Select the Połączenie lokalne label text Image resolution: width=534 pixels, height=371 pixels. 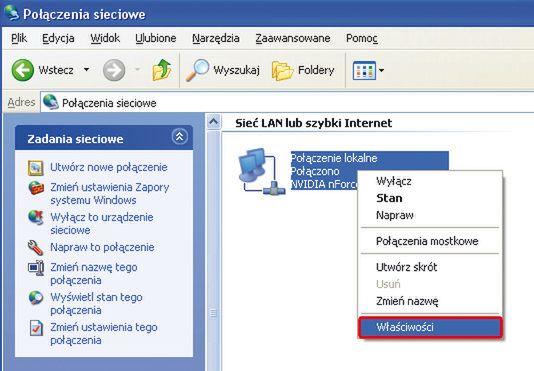click(334, 158)
